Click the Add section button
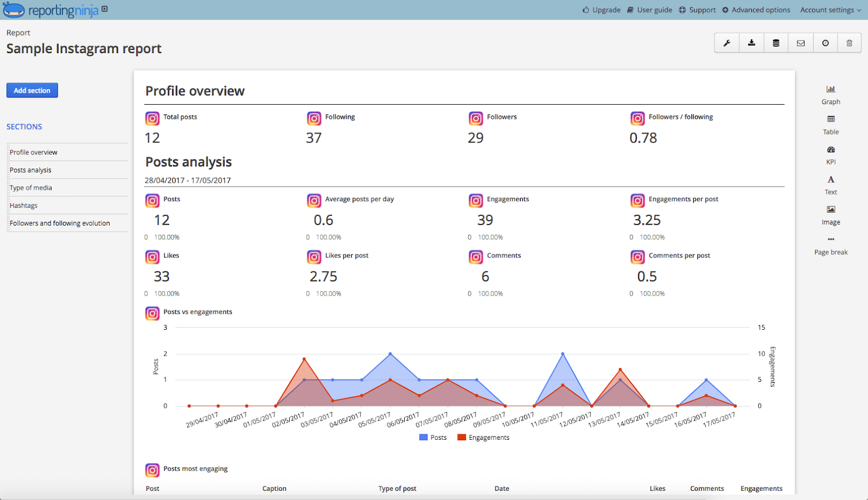This screenshot has width=868, height=500. point(32,91)
